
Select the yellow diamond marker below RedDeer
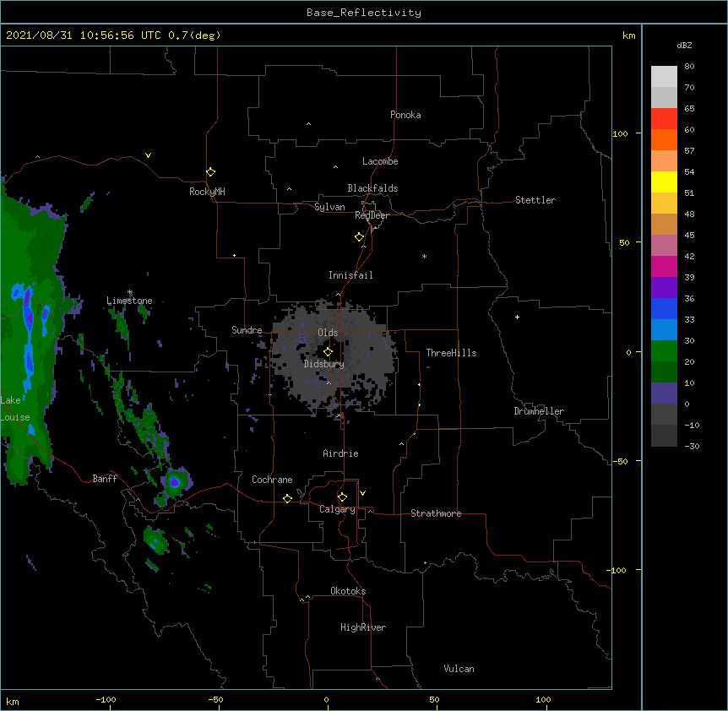click(x=360, y=237)
